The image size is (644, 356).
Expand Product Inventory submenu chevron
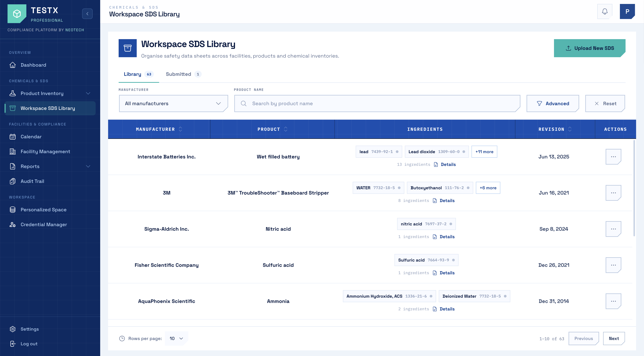point(88,94)
